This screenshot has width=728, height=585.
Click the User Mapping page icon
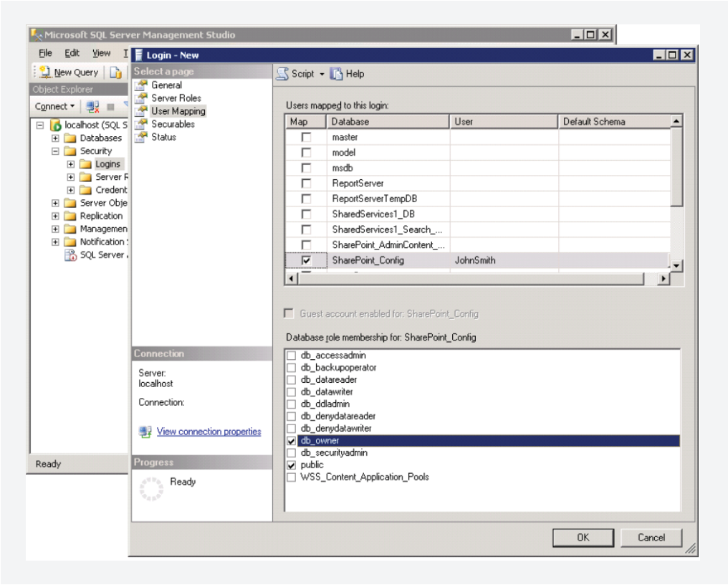[x=141, y=111]
